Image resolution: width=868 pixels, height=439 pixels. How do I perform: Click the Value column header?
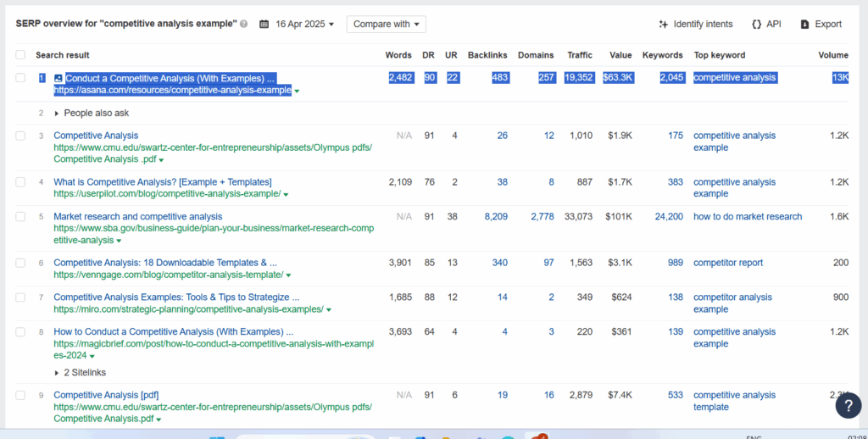click(620, 55)
